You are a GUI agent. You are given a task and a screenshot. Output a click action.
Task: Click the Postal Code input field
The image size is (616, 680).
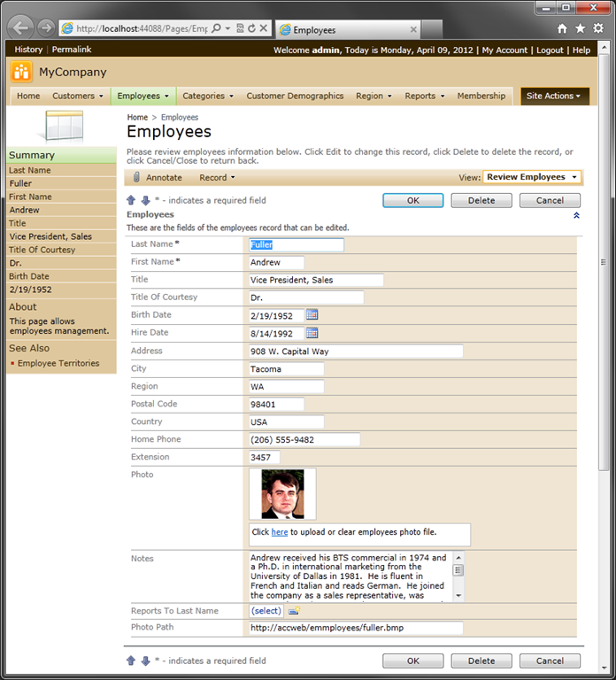[276, 404]
